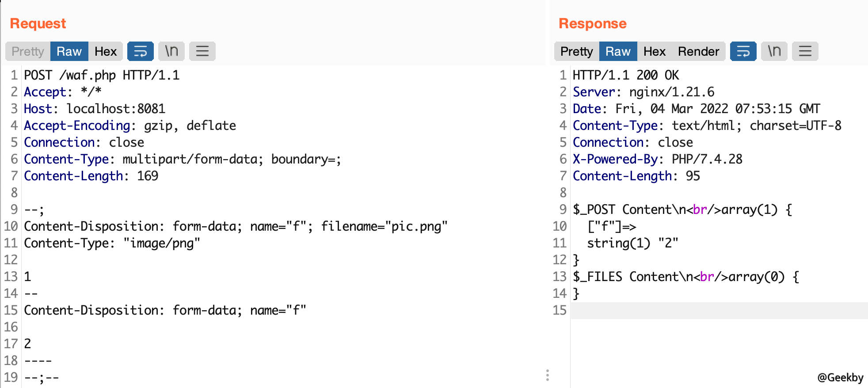The width and height of the screenshot is (868, 388).
Task: Open the Request panel hamburger menu
Action: click(202, 51)
